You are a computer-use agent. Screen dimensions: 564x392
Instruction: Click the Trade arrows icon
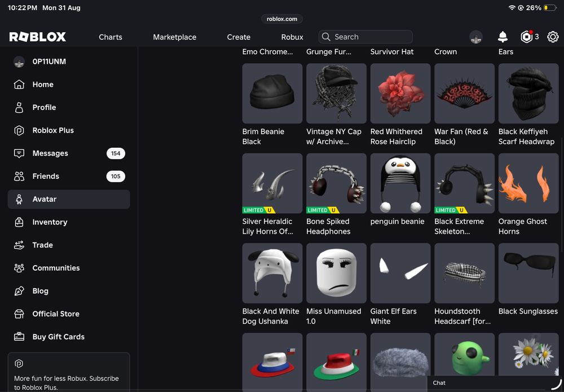click(x=19, y=245)
